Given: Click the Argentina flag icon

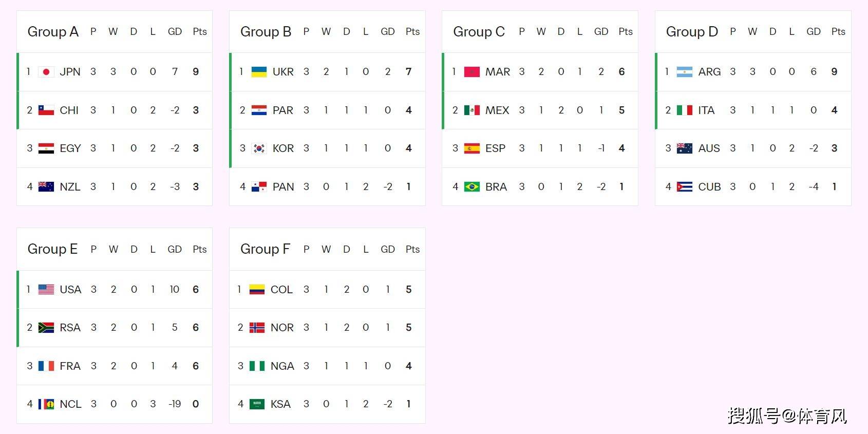Looking at the screenshot, I should (684, 72).
